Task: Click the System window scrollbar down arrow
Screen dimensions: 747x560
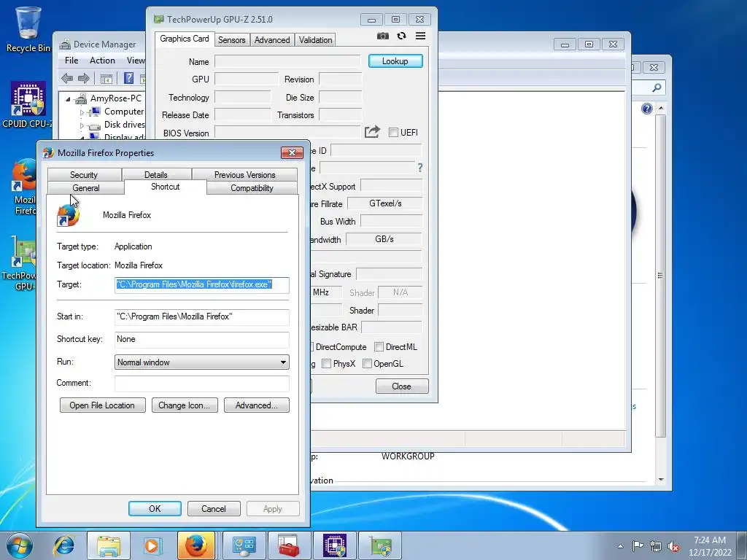Action: click(x=661, y=480)
